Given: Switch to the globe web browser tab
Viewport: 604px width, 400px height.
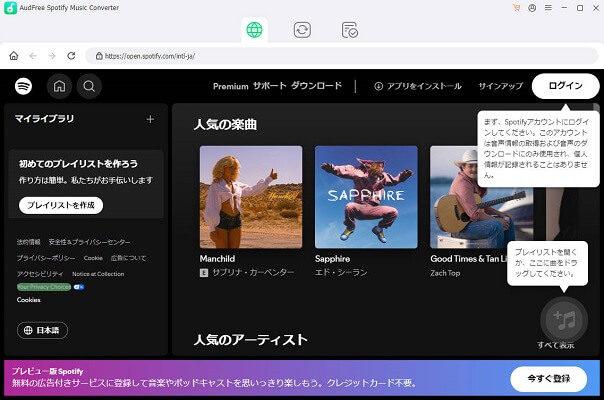Looking at the screenshot, I should 254,30.
